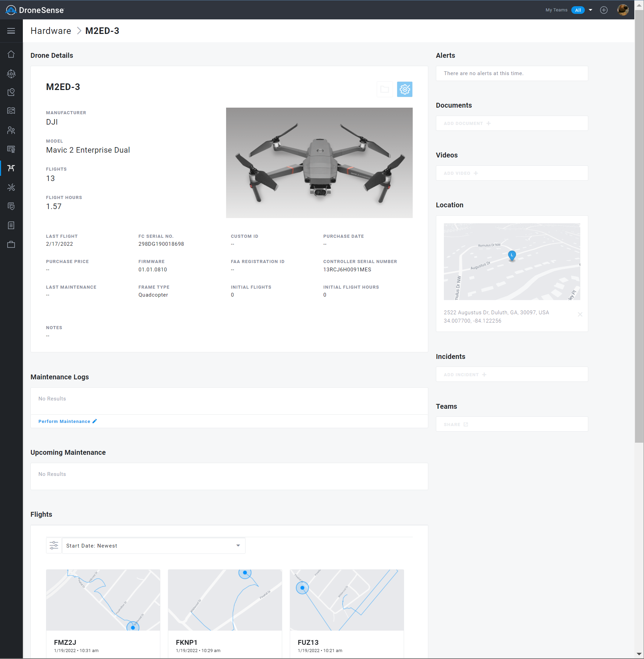644x659 pixels.
Task: Click the M2ED-3 breadcrumb title
Action: (102, 31)
